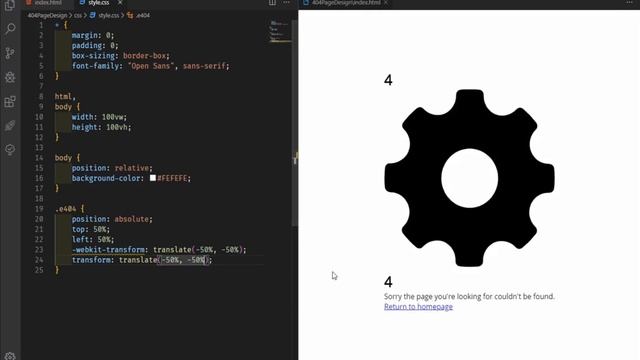This screenshot has width=640, height=360.
Task: Follow the Return to homepage link
Action: coord(418,307)
